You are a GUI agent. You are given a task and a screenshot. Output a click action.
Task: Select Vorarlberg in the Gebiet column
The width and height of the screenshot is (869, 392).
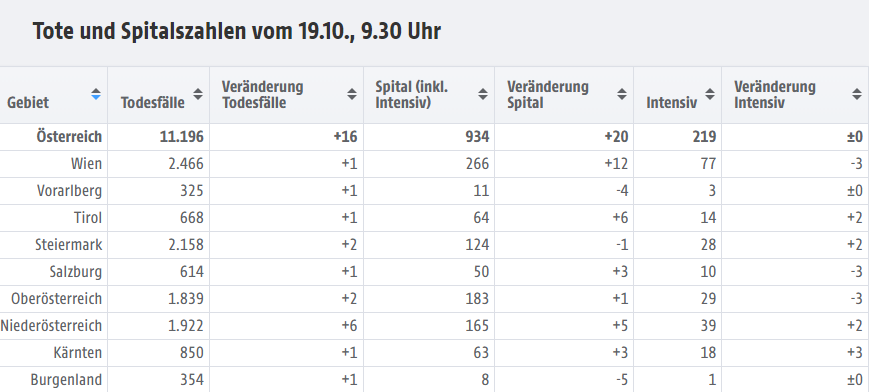69,191
